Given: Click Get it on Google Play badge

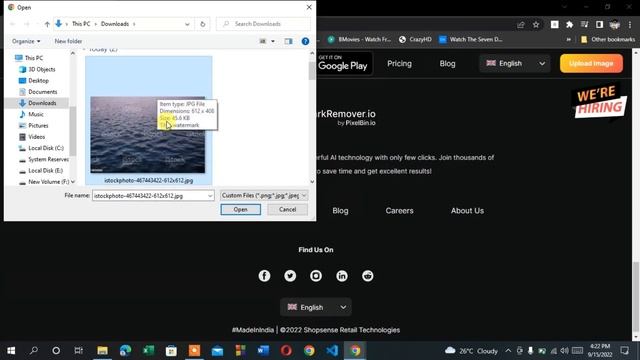Looking at the screenshot, I should (344, 63).
